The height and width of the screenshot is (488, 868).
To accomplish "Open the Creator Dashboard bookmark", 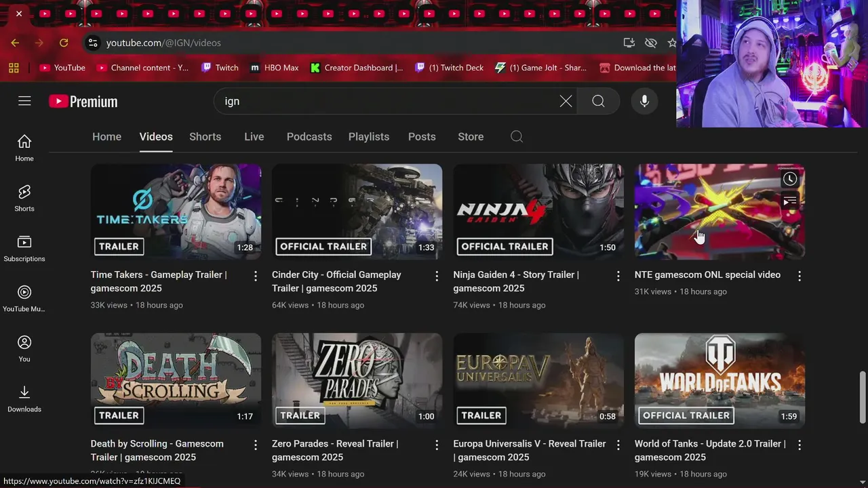I will 357,68.
